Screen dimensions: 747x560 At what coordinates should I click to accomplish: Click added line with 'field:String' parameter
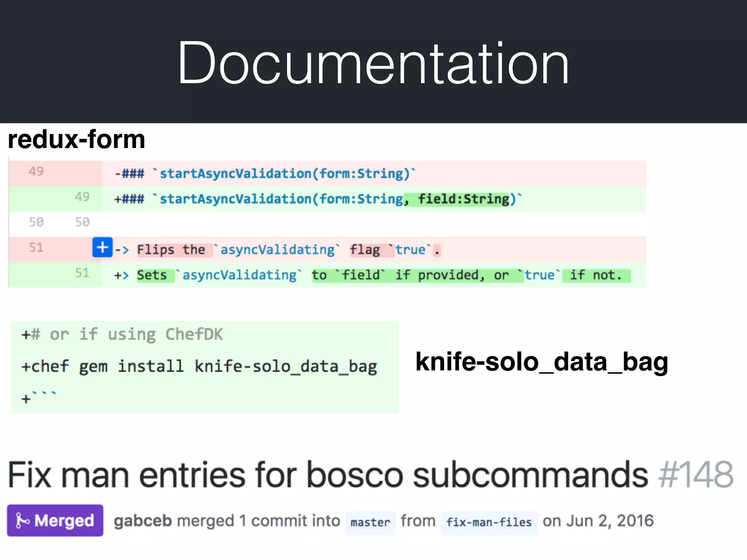pyautogui.click(x=328, y=199)
